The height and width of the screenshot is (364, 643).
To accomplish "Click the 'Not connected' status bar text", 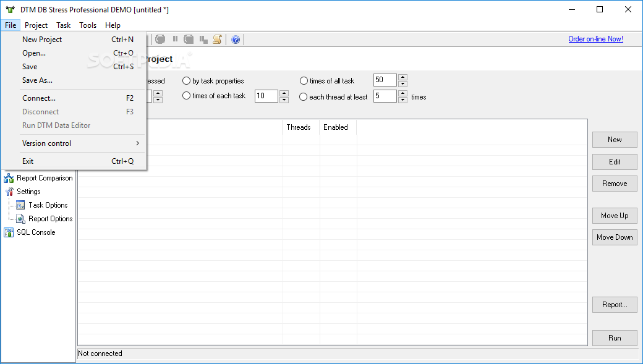I will (x=100, y=353).
